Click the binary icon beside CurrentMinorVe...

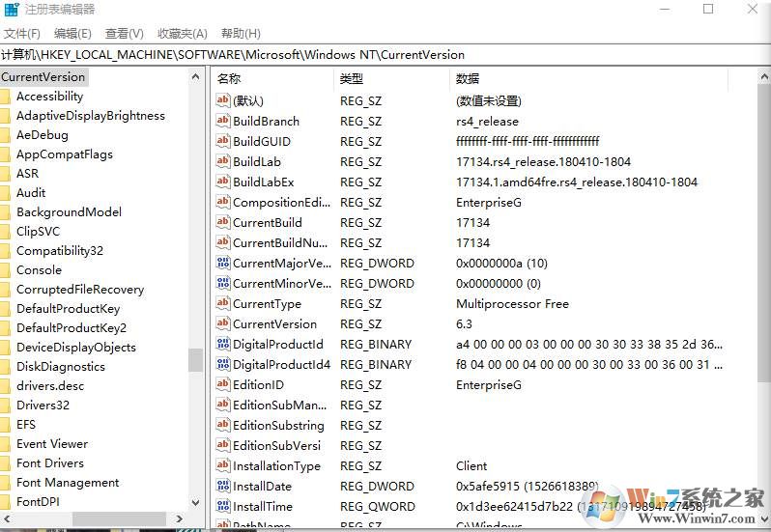tap(223, 283)
